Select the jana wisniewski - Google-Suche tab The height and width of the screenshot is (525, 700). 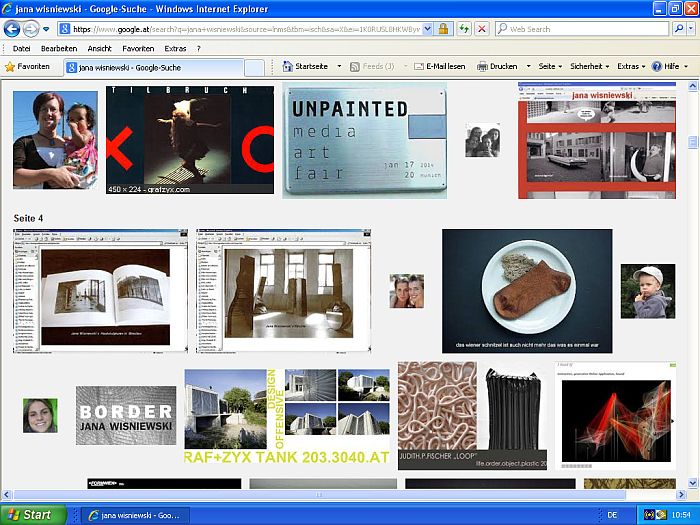[x=153, y=68]
